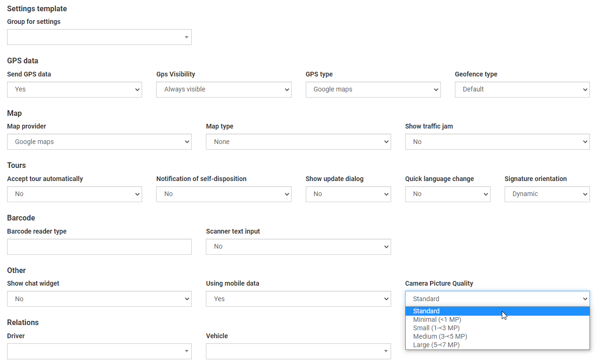
Task: Open the Map provider dropdown
Action: 99,142
